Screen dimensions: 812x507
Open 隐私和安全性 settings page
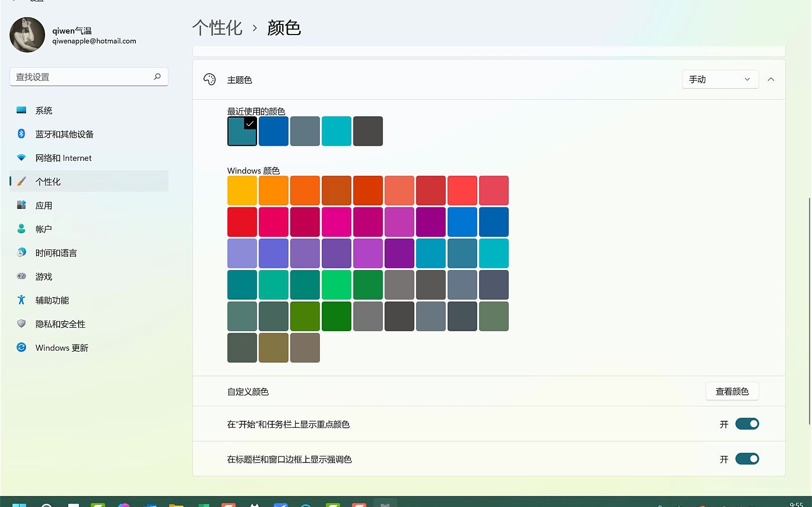(89, 324)
